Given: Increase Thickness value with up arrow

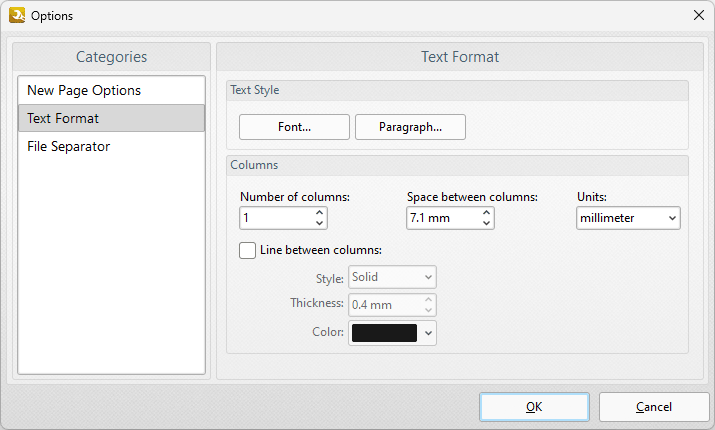Looking at the screenshot, I should (x=428, y=300).
